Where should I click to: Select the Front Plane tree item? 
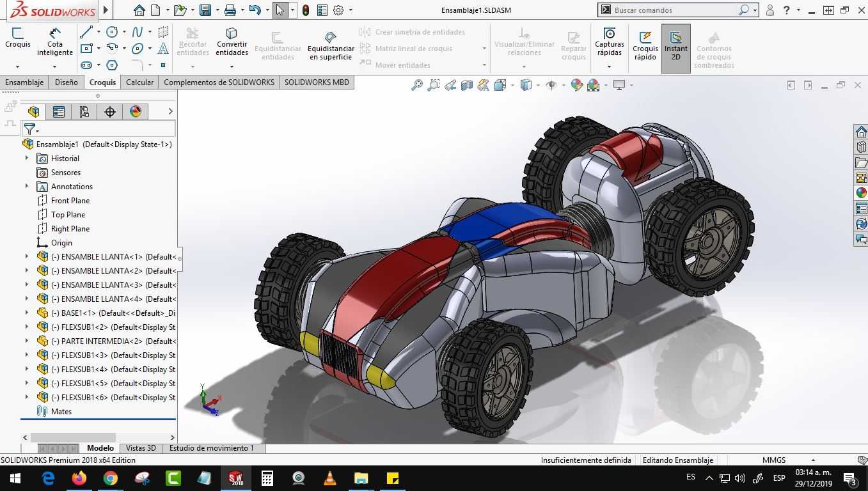[x=70, y=200]
